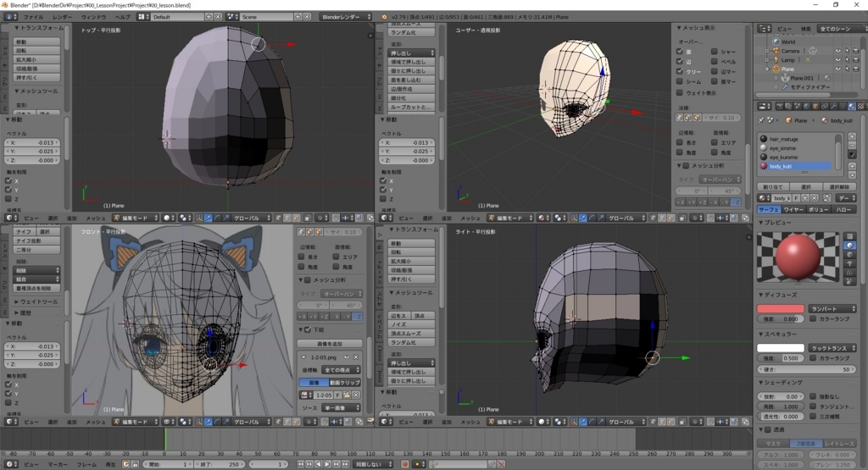Click the hair_matuge material sphere icon
Screen dimensions: 868x470
pyautogui.click(x=764, y=139)
